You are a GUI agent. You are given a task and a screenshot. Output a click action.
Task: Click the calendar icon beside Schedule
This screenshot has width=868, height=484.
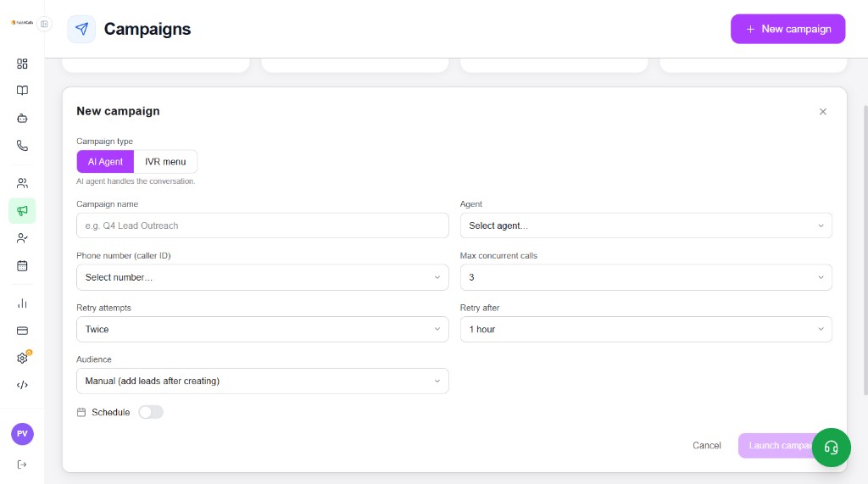pos(81,412)
